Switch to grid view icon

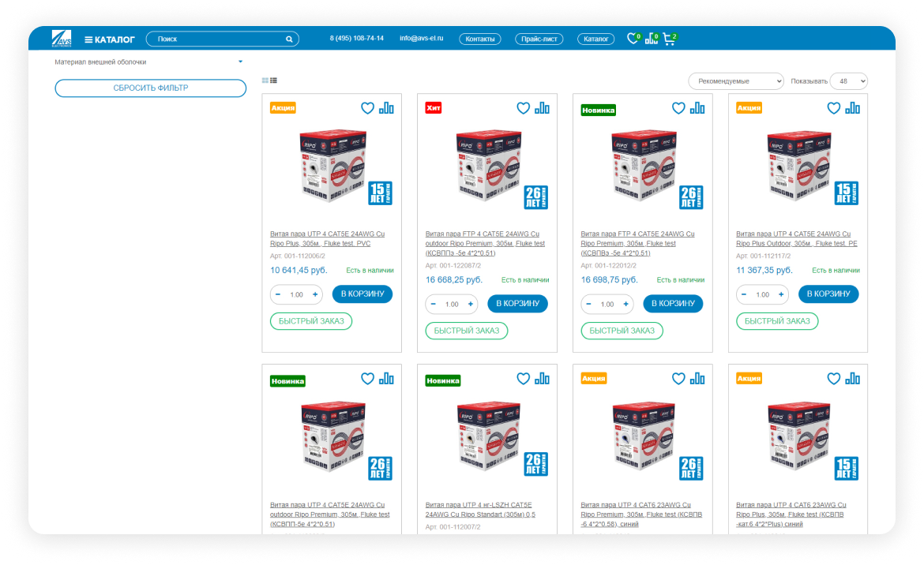click(x=265, y=80)
